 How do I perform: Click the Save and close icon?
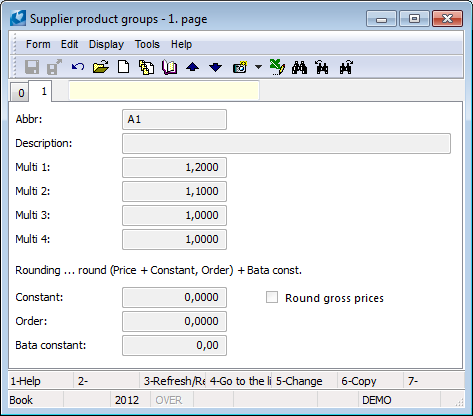(x=54, y=67)
